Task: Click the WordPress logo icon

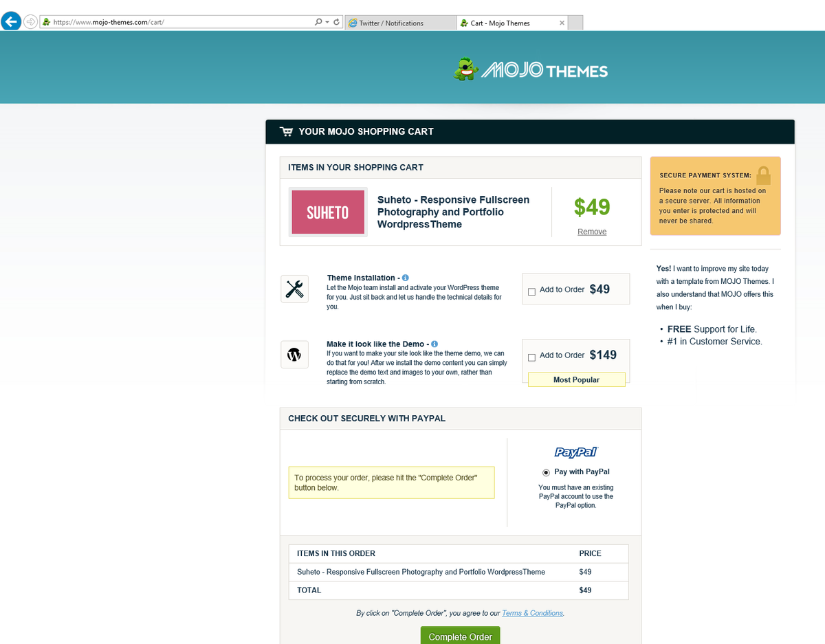Action: coord(294,355)
